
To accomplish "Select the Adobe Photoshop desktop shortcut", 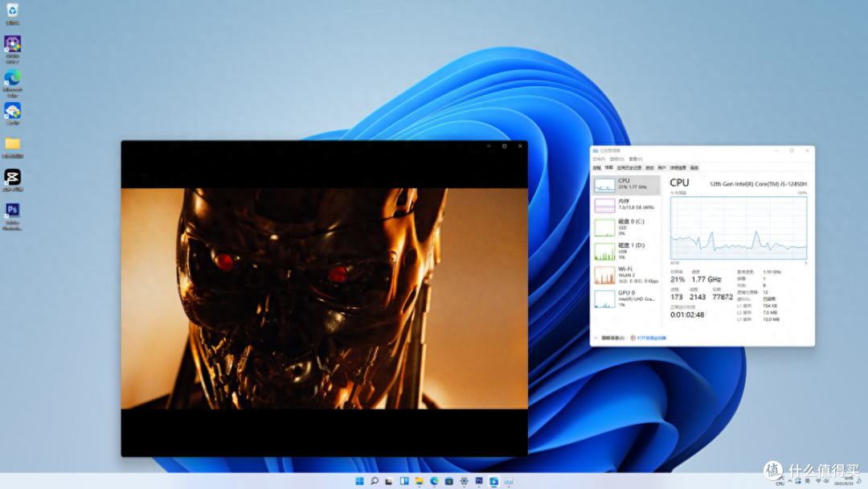I will (12, 216).
